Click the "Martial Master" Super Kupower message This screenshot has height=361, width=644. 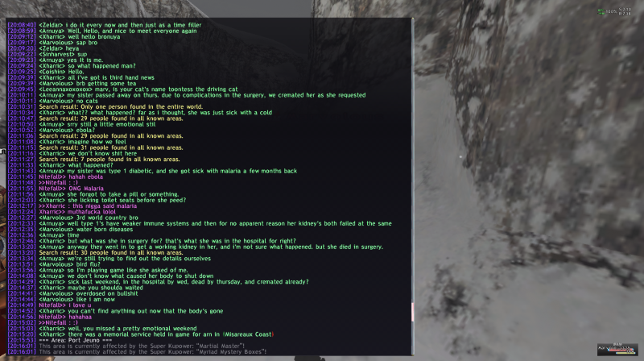(142, 346)
